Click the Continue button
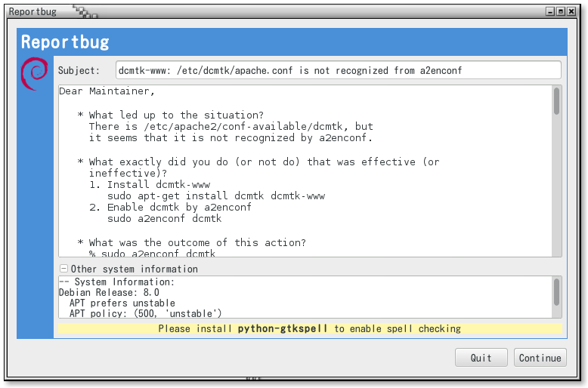This screenshot has width=588, height=388. [540, 358]
